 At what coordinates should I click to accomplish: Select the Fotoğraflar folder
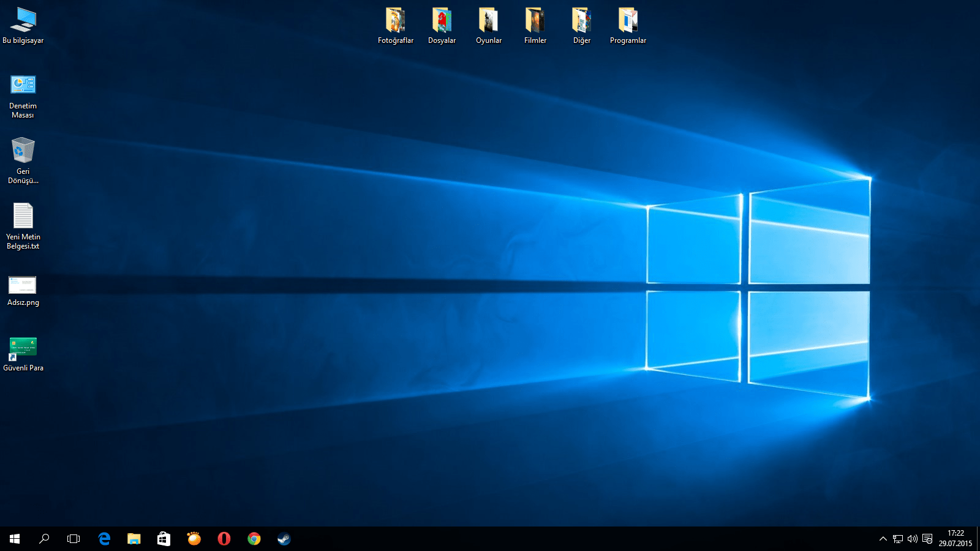pyautogui.click(x=396, y=26)
